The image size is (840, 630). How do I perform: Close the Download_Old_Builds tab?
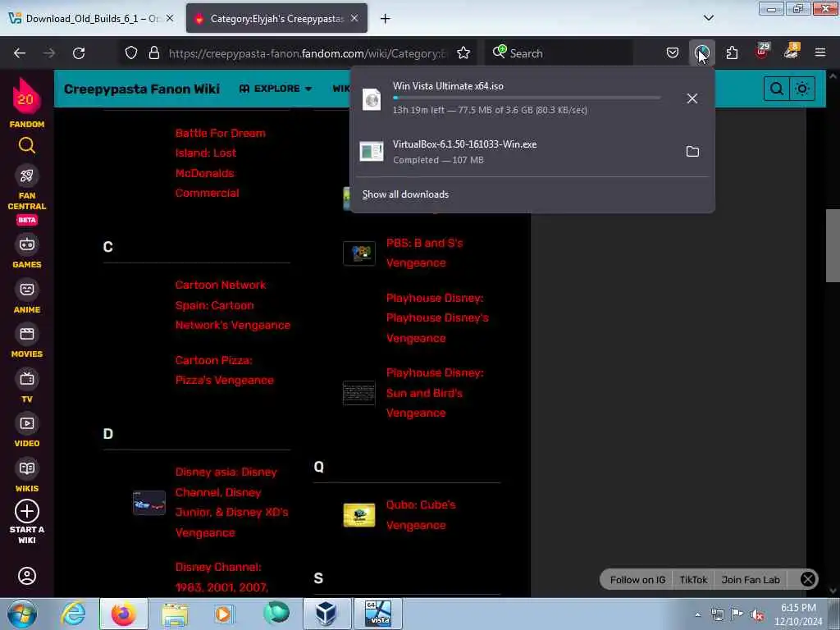[x=170, y=18]
